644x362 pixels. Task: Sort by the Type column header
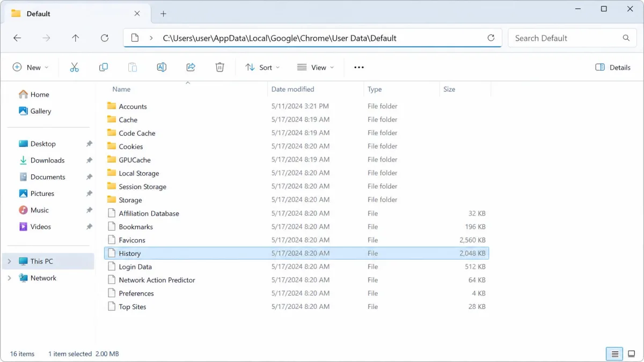tap(375, 89)
